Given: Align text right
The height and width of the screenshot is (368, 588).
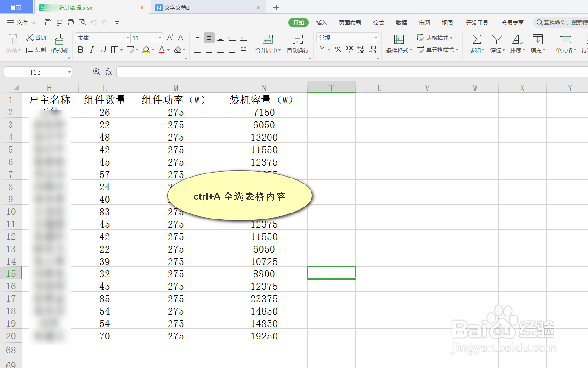Looking at the screenshot, I should [x=220, y=50].
